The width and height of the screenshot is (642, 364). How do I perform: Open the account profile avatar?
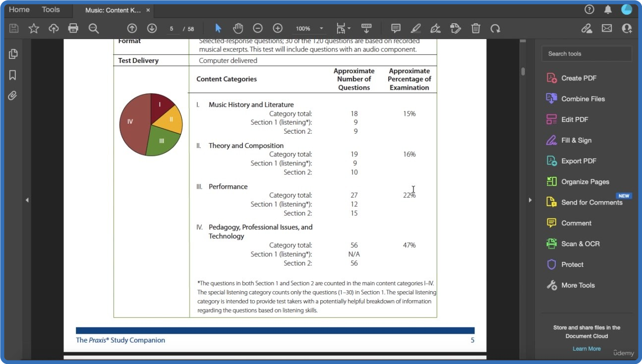627,9
